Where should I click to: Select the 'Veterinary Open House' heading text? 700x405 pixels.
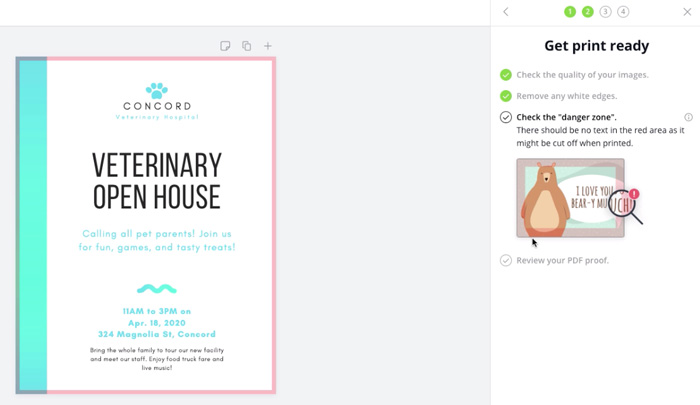pos(157,180)
